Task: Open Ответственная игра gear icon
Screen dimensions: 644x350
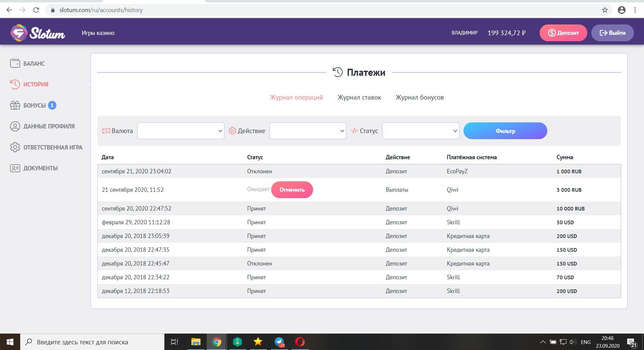Action: click(x=15, y=147)
